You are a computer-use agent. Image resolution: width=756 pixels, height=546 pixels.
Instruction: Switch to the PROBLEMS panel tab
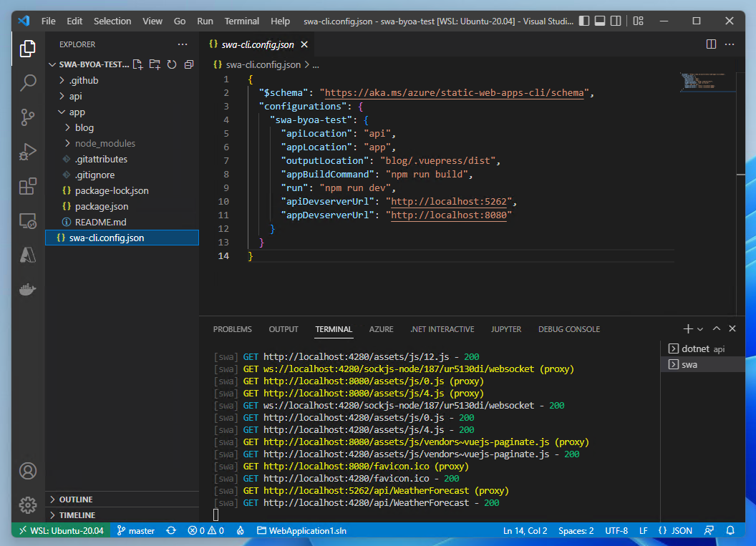tap(233, 329)
